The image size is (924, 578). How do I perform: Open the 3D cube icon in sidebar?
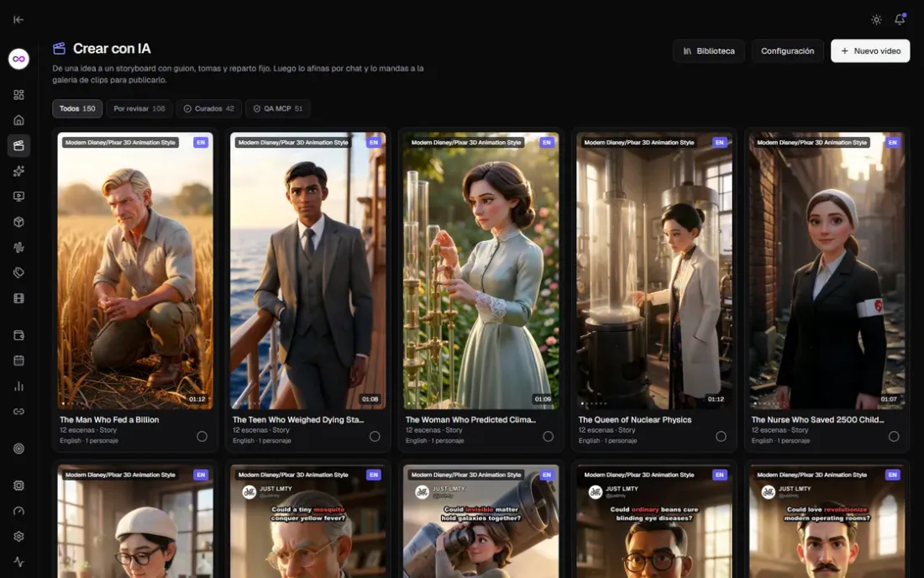click(x=18, y=222)
